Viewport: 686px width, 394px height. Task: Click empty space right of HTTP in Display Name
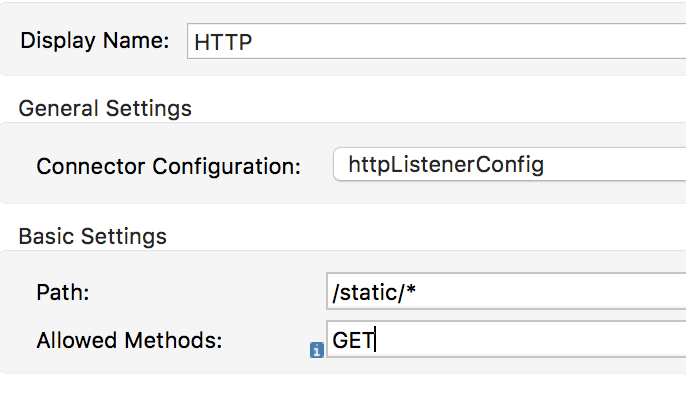(x=468, y=42)
